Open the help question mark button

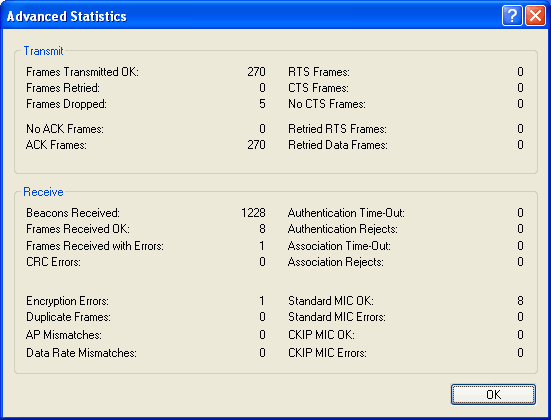click(x=512, y=16)
